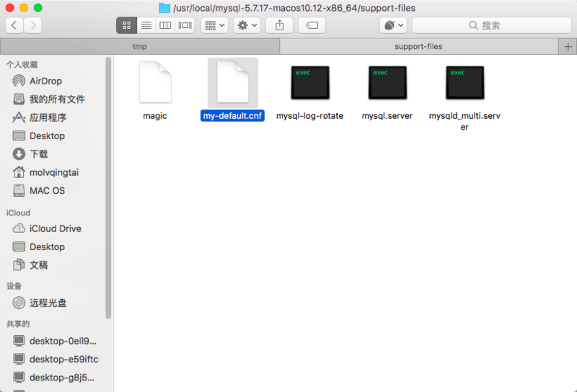Image resolution: width=577 pixels, height=392 pixels.
Task: Click the mysql.server file name label
Action: [387, 116]
